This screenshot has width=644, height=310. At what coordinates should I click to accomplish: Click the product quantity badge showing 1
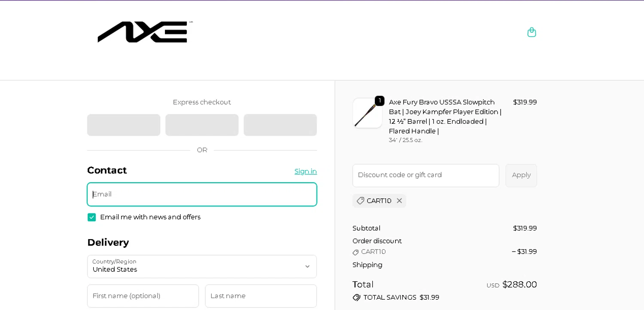point(380,101)
